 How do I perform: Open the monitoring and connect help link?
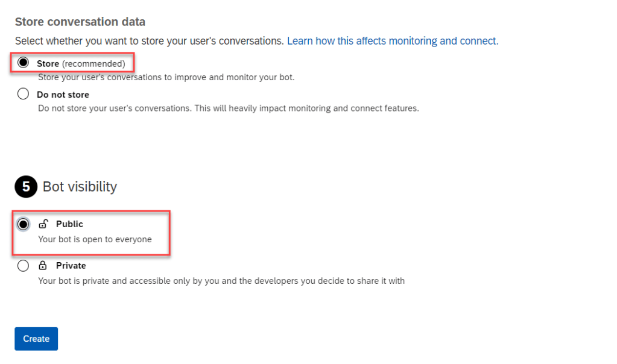(392, 41)
